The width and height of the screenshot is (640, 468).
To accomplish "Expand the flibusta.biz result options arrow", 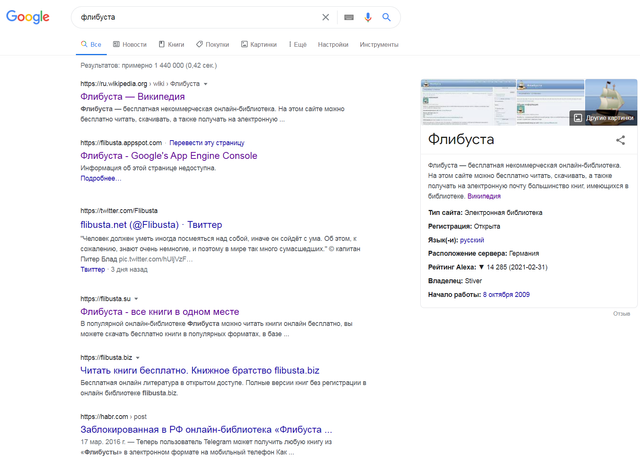I will (138, 357).
